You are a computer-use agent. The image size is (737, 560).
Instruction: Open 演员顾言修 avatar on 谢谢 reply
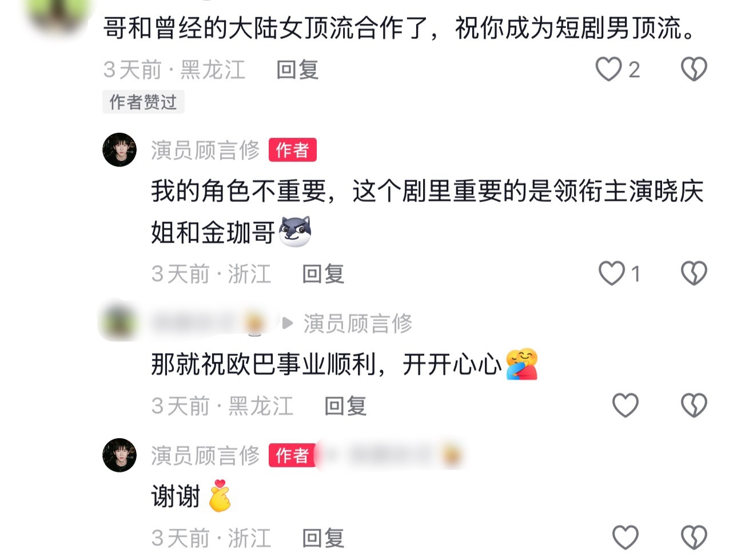119,455
